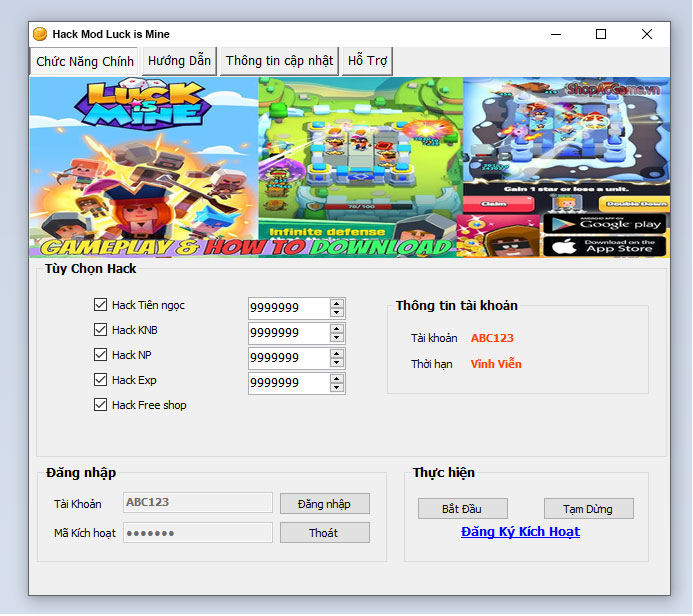Click the Thoát button
693x616 pixels.
tap(325, 533)
